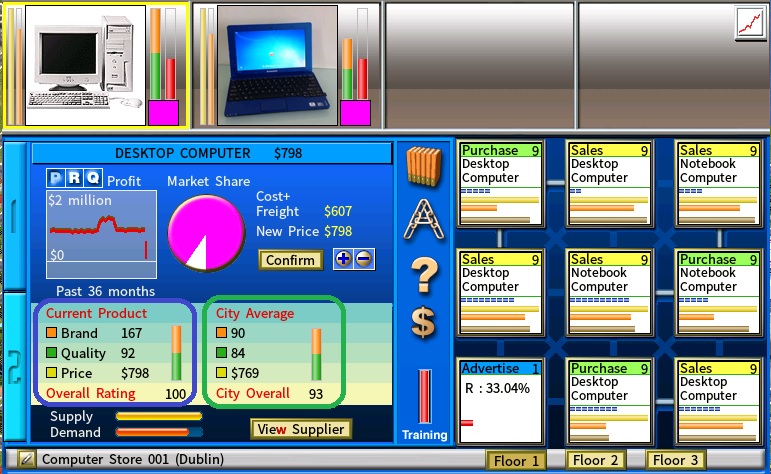Click the View Supplier button
This screenshot has height=474, width=771.
tap(301, 429)
